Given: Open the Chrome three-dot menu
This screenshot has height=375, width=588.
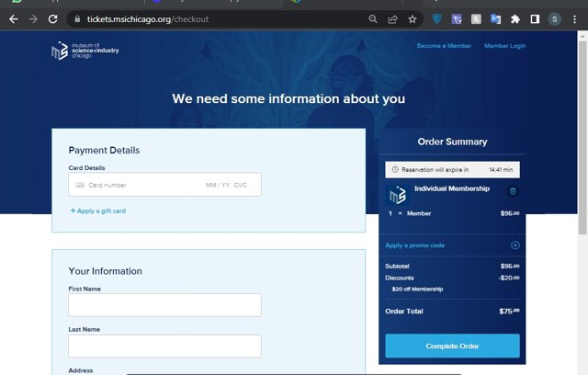Looking at the screenshot, I should [574, 19].
